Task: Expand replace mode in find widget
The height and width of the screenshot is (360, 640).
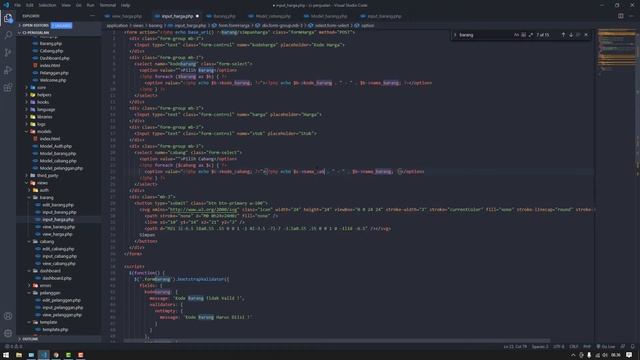Action: click(455, 35)
